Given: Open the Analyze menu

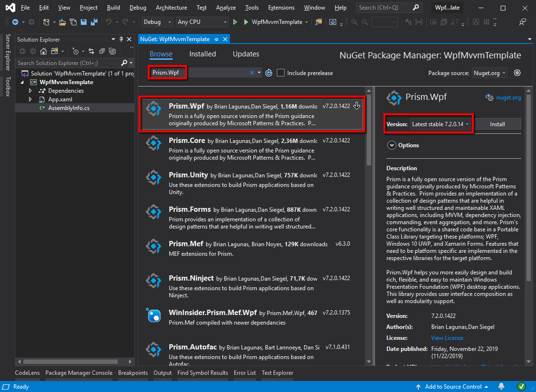Looking at the screenshot, I should click(226, 8).
